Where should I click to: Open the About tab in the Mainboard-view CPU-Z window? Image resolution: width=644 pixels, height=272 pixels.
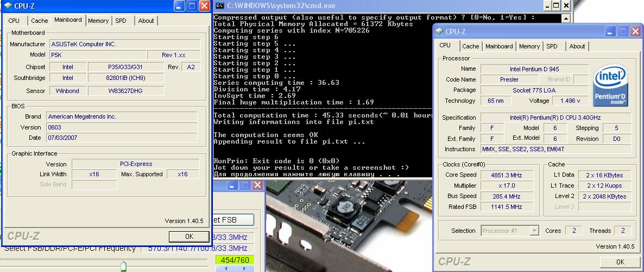(x=146, y=21)
